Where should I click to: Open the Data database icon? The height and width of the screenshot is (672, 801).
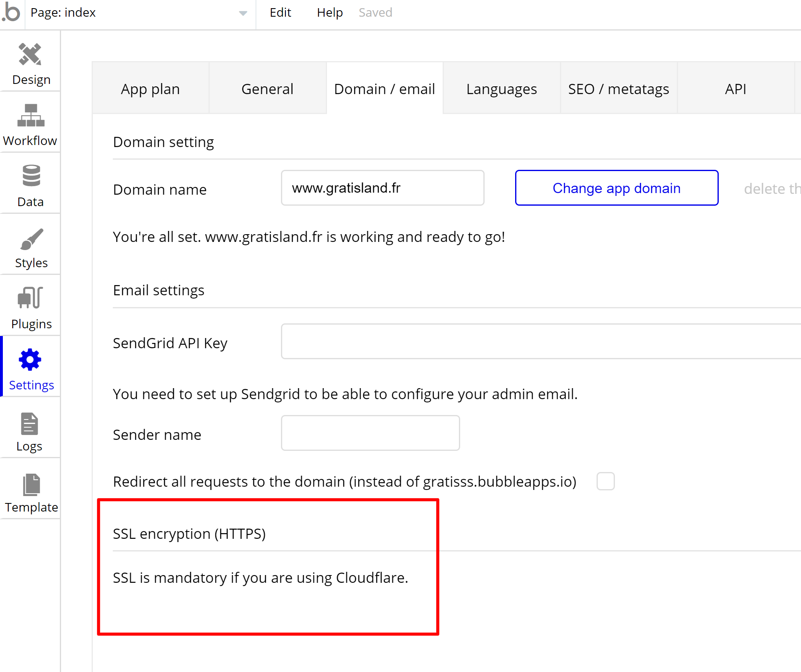click(31, 176)
